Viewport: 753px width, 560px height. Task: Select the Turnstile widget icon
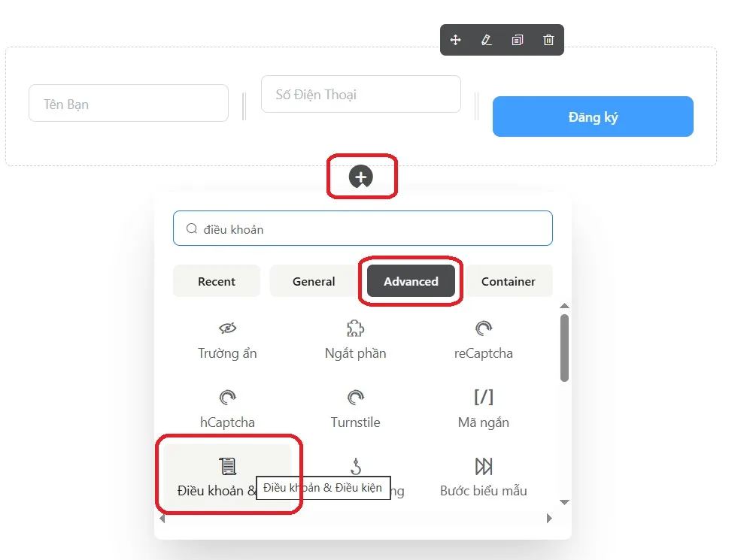click(355, 396)
